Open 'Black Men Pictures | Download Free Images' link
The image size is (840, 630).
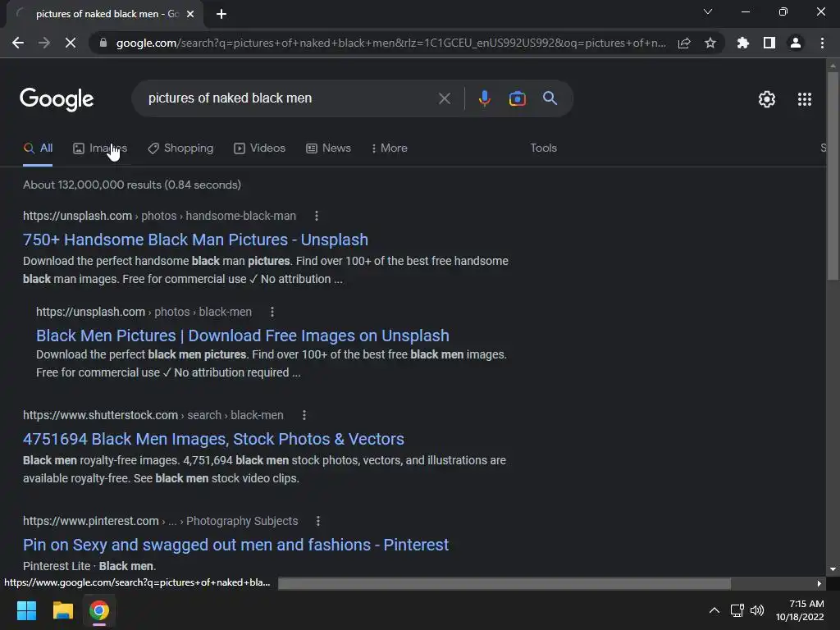coord(243,336)
